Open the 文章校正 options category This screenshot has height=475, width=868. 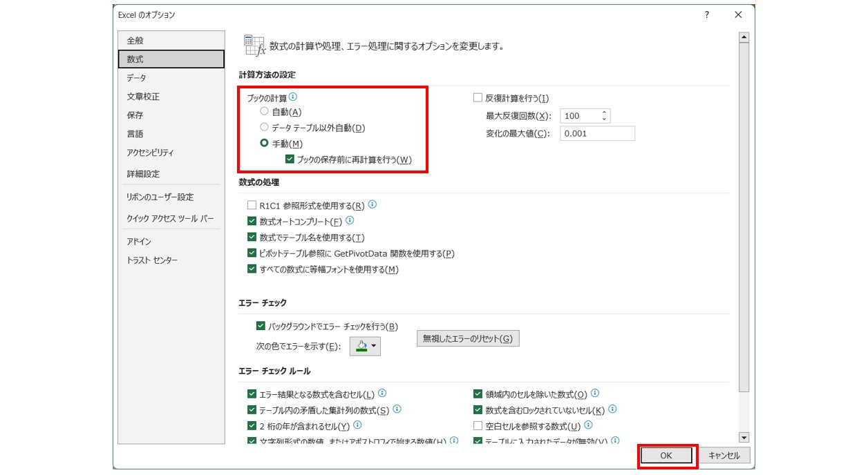click(171, 97)
